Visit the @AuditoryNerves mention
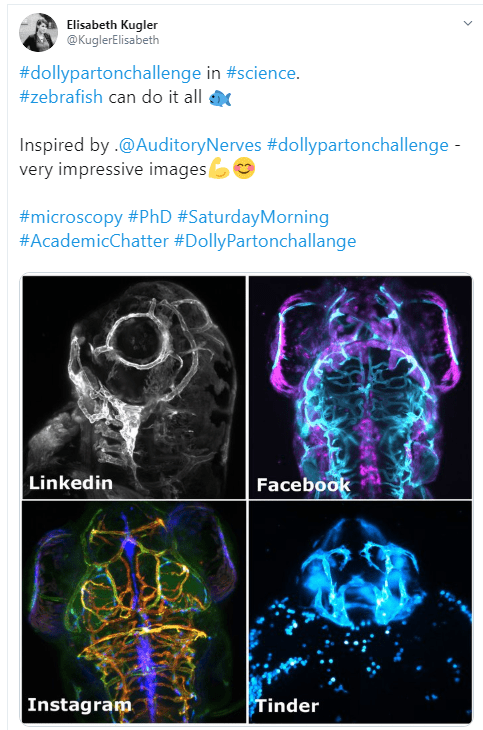Screen dimensions: 483x730 (190, 145)
